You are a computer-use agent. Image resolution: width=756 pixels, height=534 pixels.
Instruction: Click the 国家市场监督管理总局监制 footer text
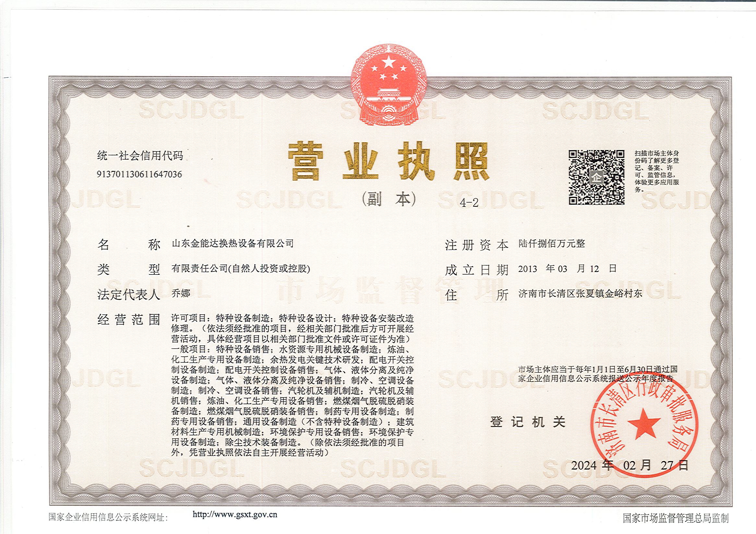[x=676, y=518]
